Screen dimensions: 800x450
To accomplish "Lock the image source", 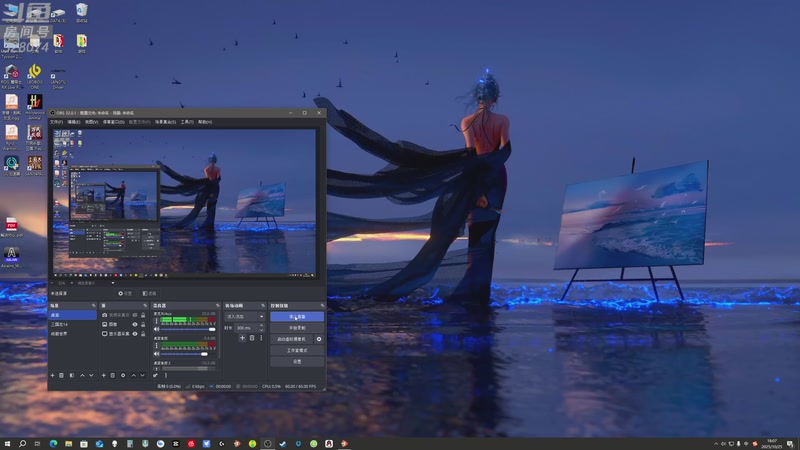I will [x=143, y=324].
